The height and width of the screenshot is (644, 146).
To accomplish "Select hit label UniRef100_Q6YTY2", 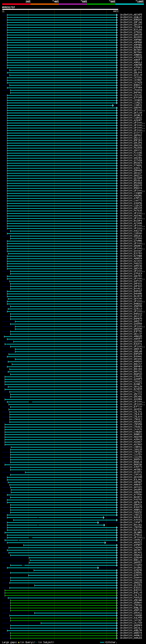I will (131, 70).
